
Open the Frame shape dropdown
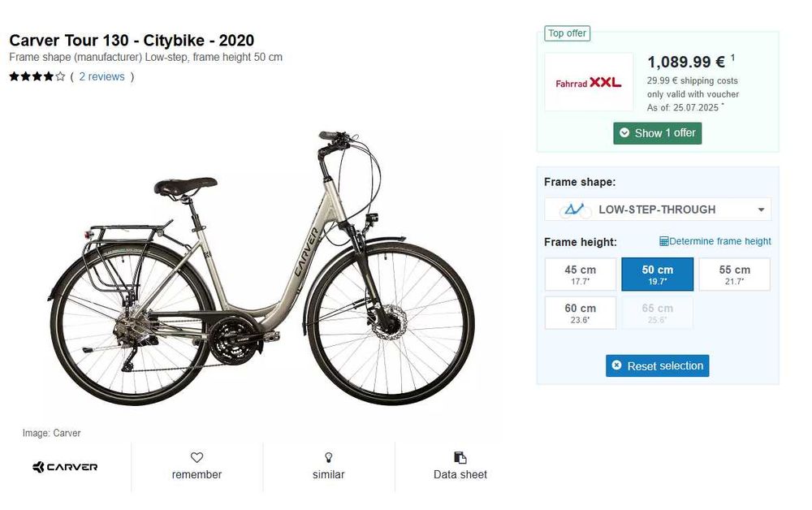point(657,210)
